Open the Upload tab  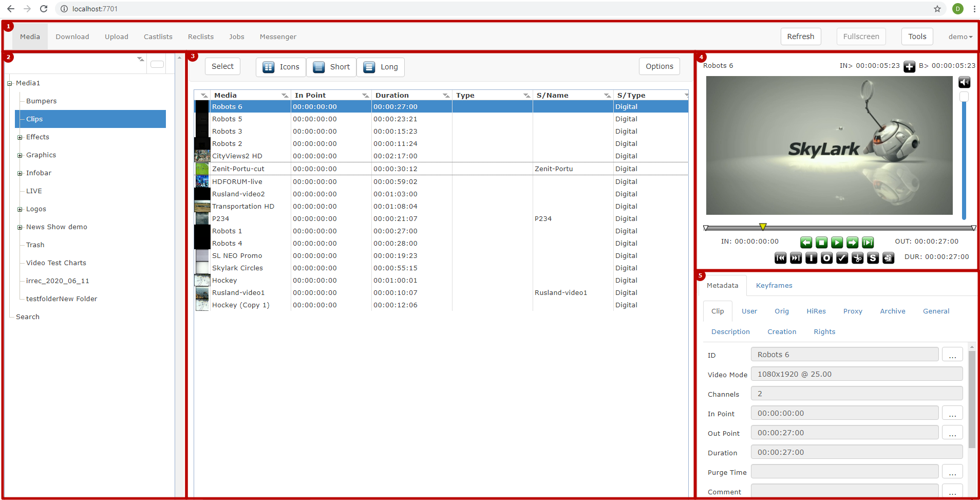117,37
